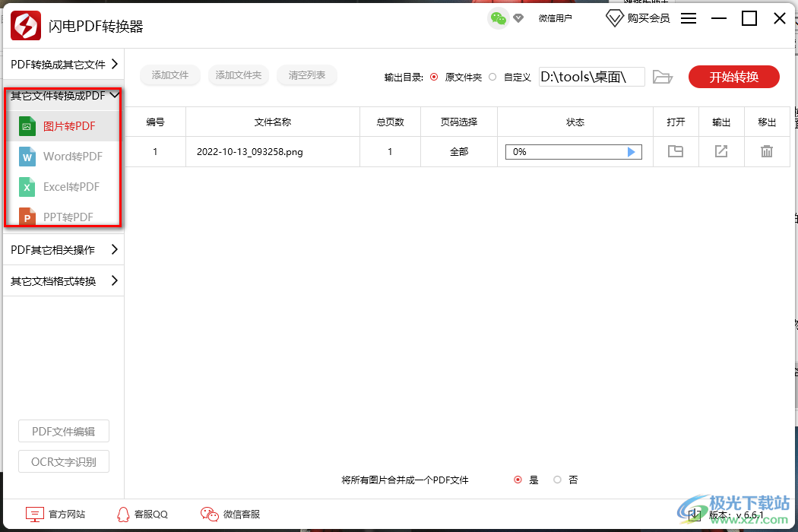This screenshot has width=798, height=532.
Task: Open 客服QQ support link
Action: pyautogui.click(x=142, y=515)
